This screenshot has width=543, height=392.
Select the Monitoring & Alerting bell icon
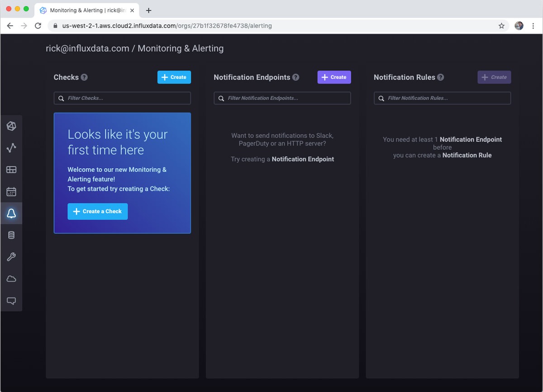coord(11,213)
